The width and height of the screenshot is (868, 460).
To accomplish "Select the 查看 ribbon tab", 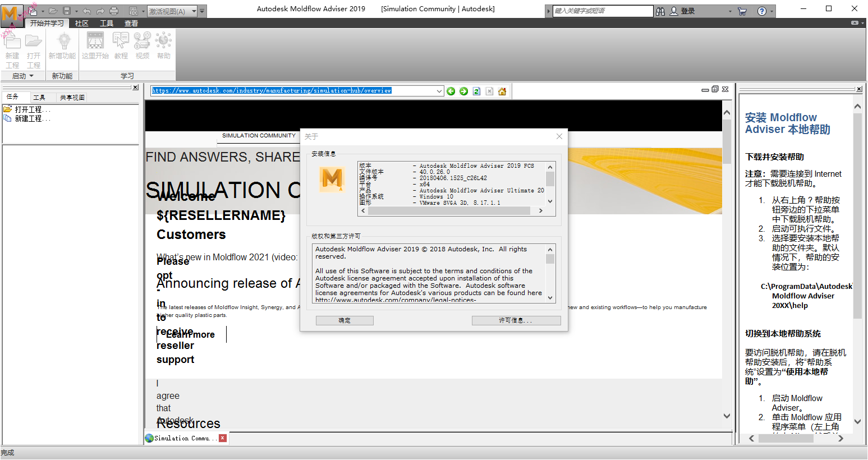I will (131, 23).
